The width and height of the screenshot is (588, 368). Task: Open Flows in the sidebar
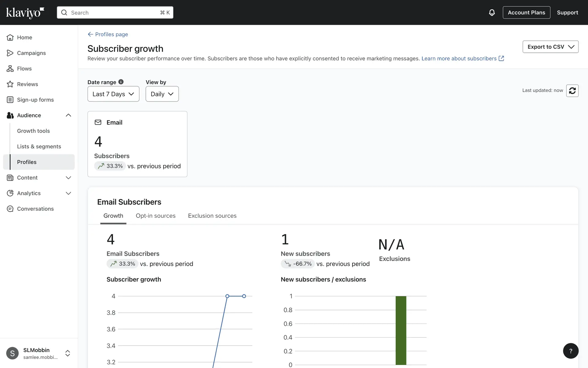(24, 69)
